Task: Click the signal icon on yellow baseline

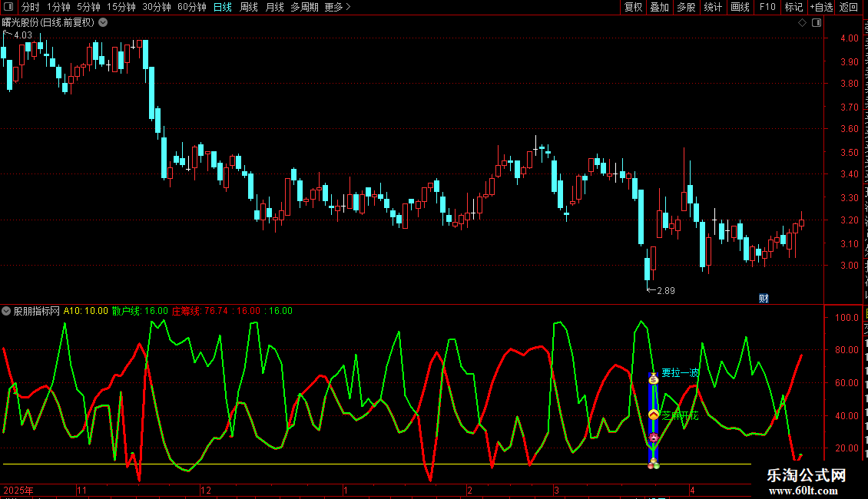Action: point(654,464)
